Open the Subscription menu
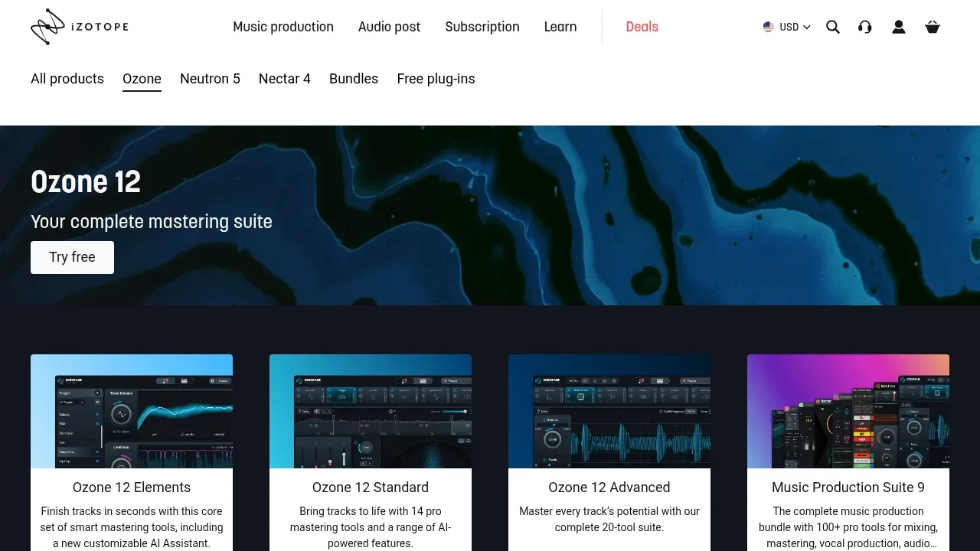The height and width of the screenshot is (551, 980). click(482, 27)
